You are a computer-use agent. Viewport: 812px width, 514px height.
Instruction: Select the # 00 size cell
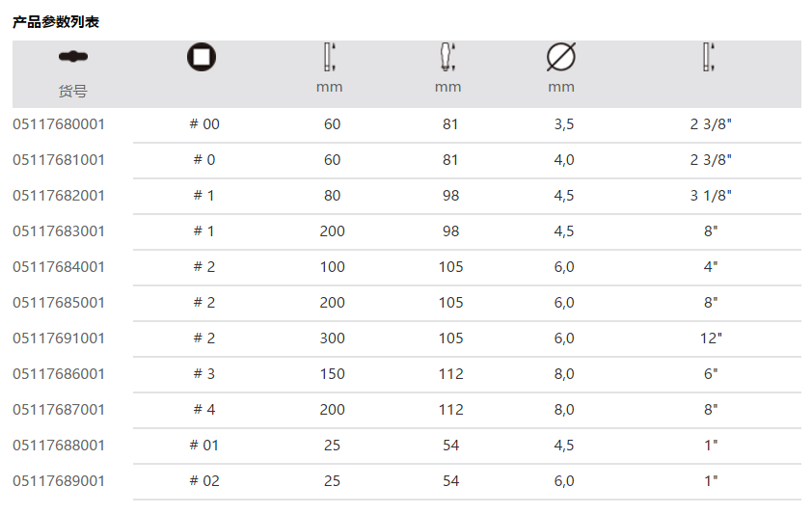tap(204, 124)
